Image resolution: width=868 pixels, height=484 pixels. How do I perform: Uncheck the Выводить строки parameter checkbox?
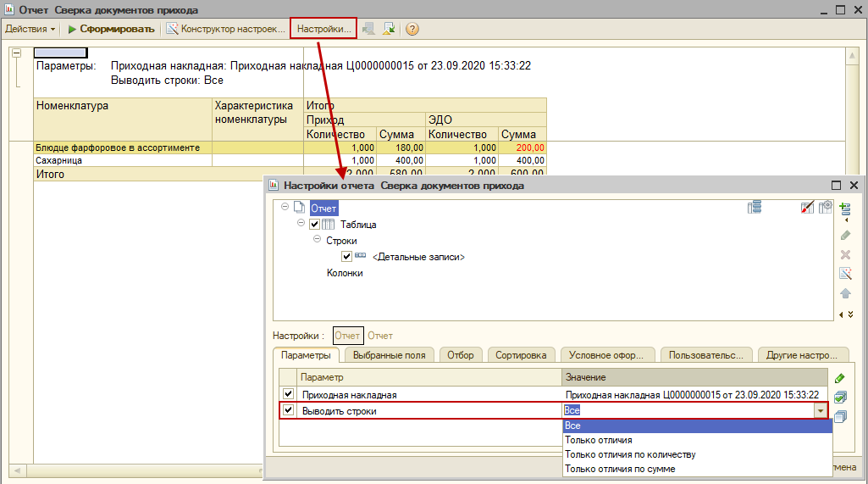[x=289, y=410]
